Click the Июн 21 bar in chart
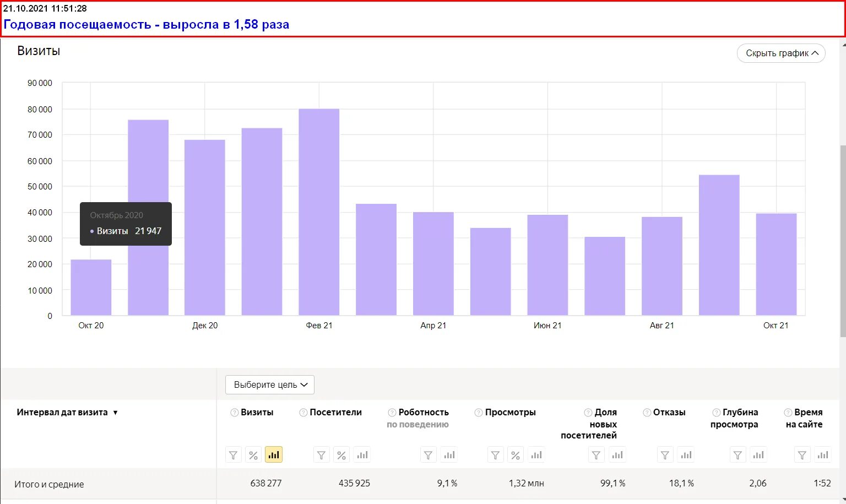The width and height of the screenshot is (846, 504). coord(547,265)
